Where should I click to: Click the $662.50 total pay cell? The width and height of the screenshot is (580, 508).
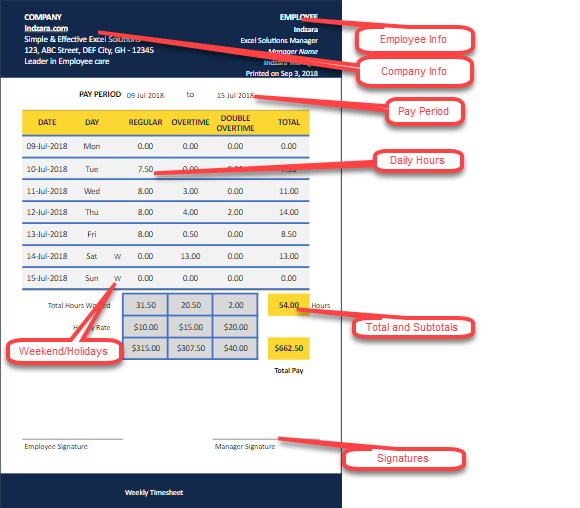[289, 348]
